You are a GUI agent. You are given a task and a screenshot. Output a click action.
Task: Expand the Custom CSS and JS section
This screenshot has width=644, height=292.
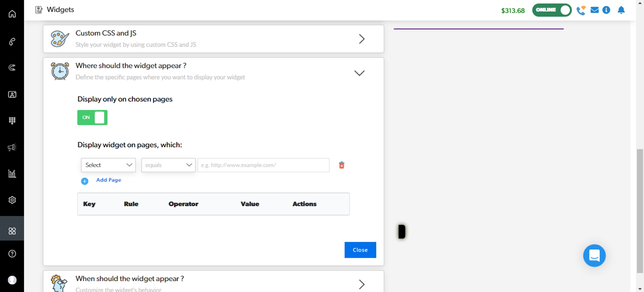click(x=361, y=39)
